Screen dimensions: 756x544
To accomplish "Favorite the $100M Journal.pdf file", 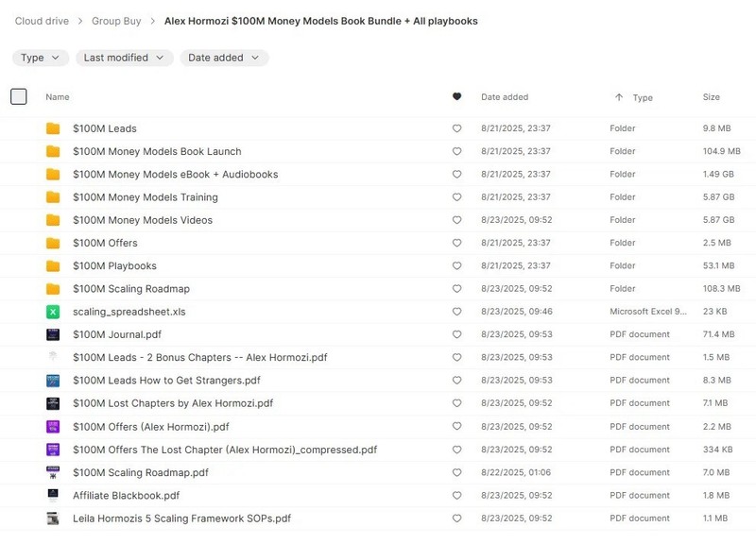I will click(456, 334).
